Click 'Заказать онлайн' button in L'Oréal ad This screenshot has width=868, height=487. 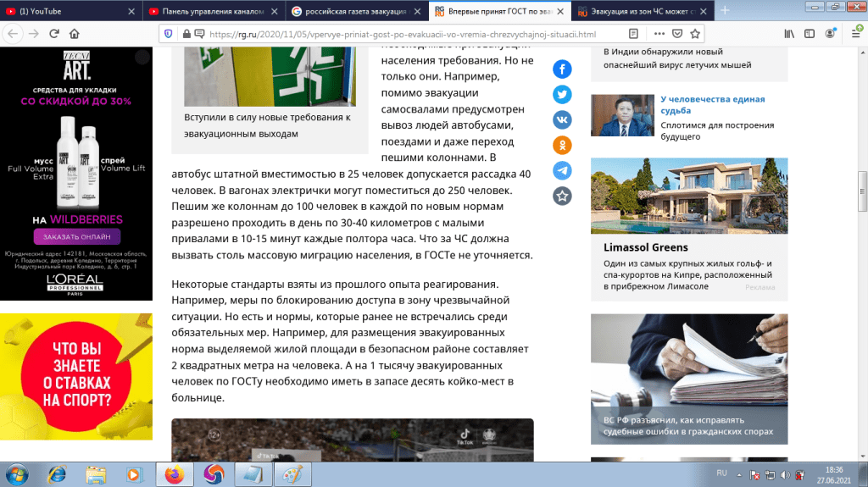(76, 237)
